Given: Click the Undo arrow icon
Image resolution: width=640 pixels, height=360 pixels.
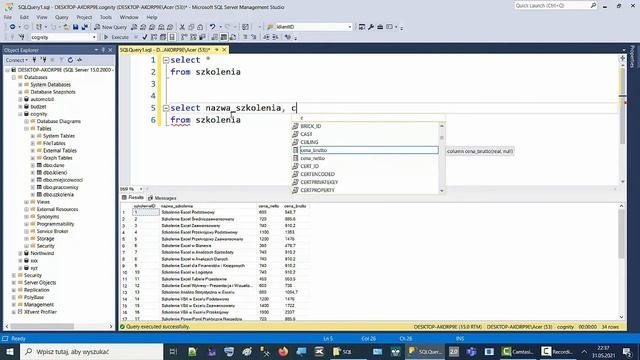Looking at the screenshot, I should click(212, 27).
